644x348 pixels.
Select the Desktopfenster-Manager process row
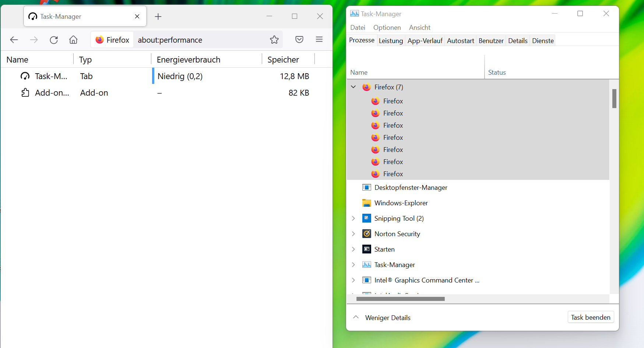tap(478, 188)
